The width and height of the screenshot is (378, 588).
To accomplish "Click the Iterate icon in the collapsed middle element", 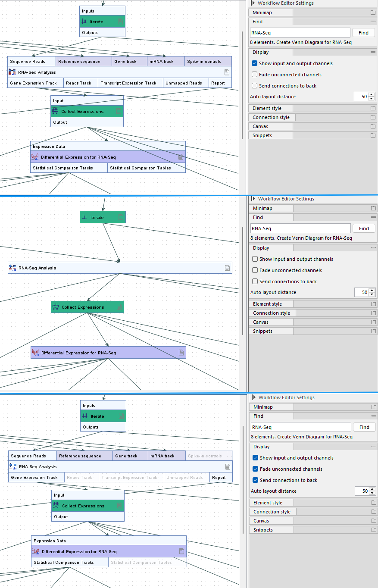I will [x=84, y=217].
